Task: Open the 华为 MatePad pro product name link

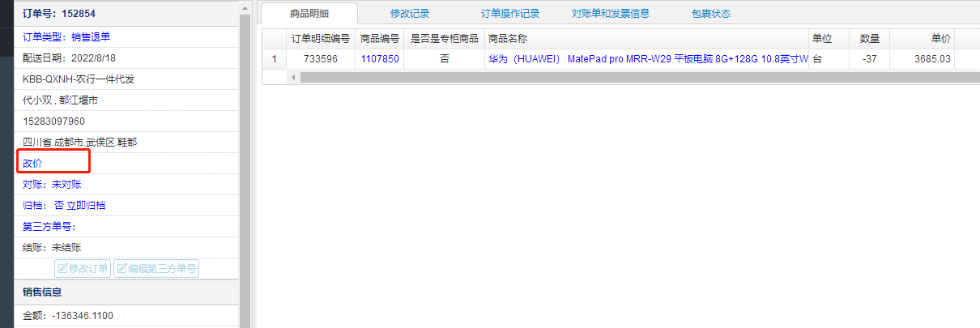Action: (648, 59)
